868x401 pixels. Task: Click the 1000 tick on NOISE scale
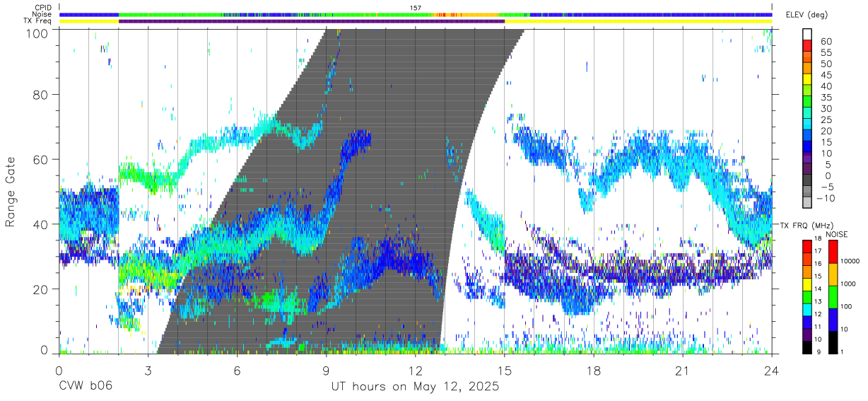tap(849, 284)
